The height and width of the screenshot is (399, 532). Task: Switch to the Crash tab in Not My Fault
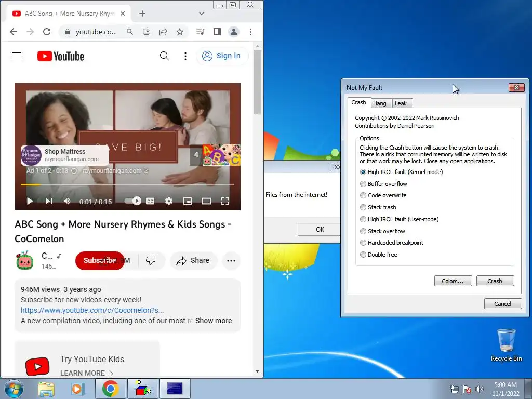tap(358, 102)
